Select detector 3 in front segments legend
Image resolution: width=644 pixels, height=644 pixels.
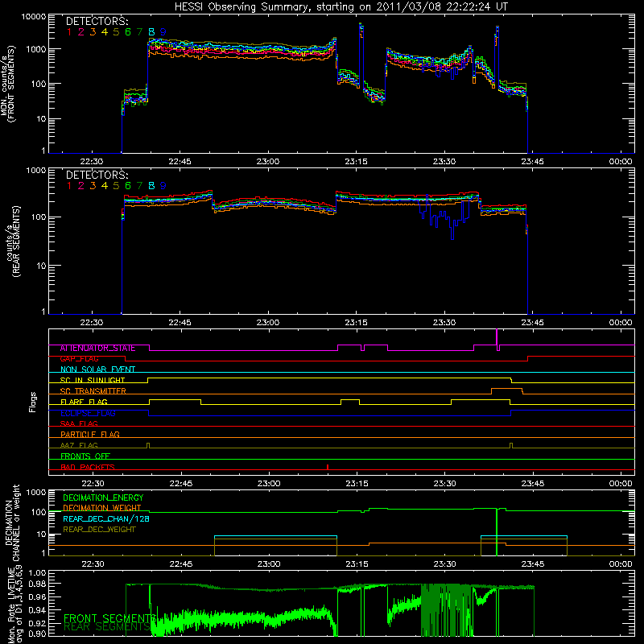tap(93, 32)
